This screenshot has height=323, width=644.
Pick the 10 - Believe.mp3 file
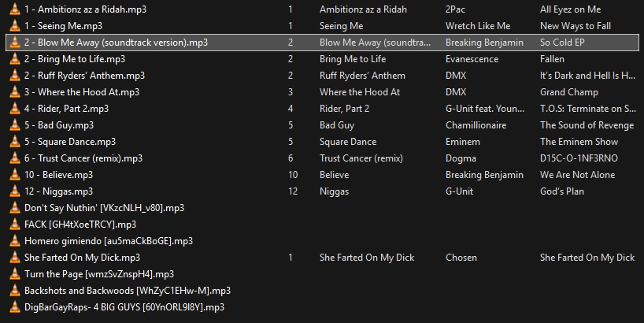point(58,175)
